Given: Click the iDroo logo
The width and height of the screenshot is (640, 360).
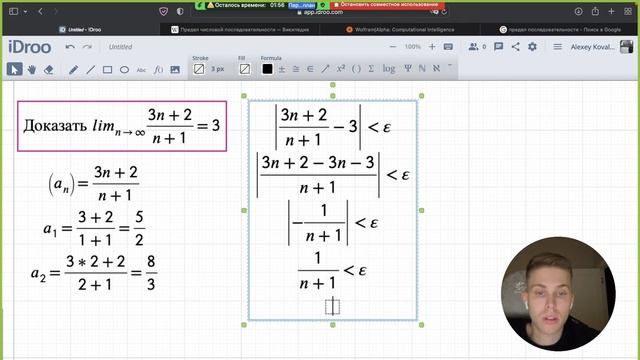Looking at the screenshot, I should [30, 47].
